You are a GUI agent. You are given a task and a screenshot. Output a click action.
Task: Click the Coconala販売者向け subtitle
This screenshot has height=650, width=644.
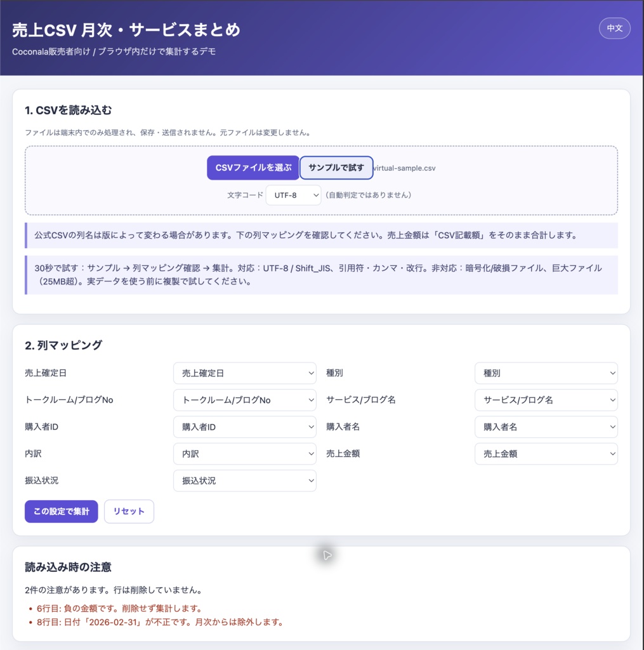pyautogui.click(x=114, y=52)
